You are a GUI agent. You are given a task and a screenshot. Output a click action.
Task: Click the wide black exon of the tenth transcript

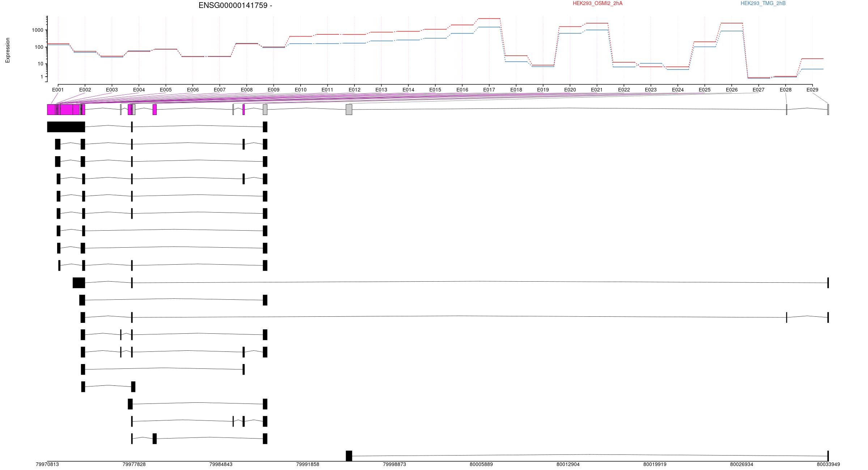(79, 283)
